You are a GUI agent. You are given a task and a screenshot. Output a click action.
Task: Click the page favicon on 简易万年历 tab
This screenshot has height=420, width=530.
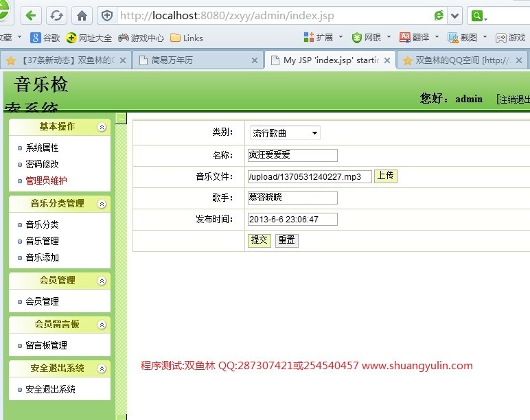(143, 60)
